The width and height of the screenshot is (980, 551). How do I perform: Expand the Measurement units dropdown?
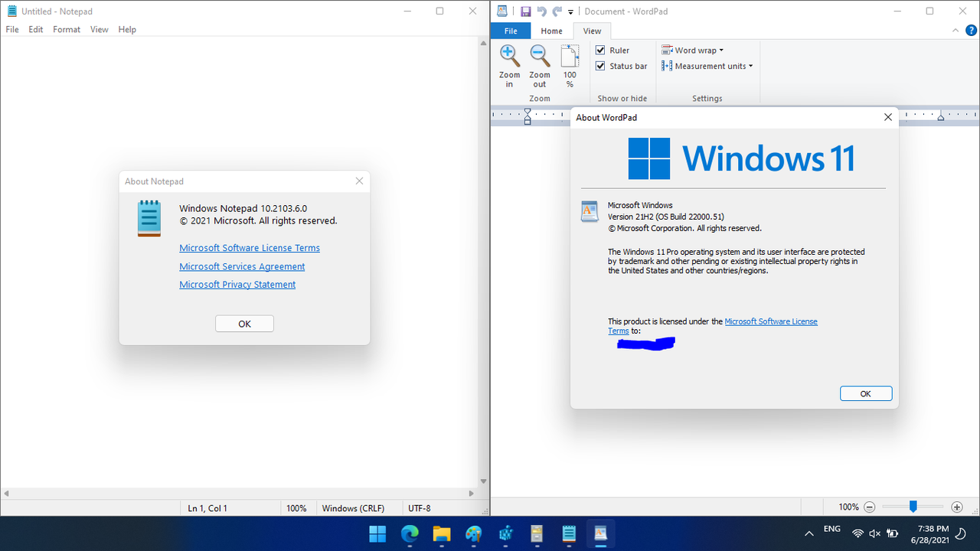click(x=707, y=66)
